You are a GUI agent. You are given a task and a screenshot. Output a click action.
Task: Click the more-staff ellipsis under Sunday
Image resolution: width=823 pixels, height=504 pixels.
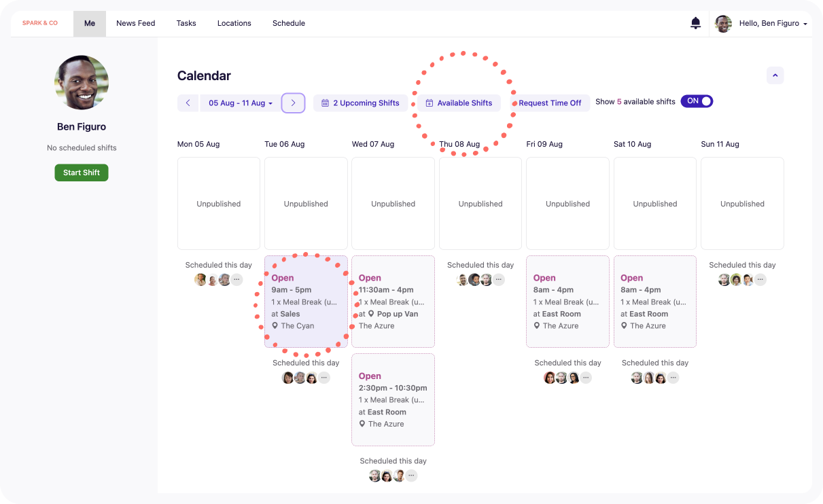pos(760,280)
